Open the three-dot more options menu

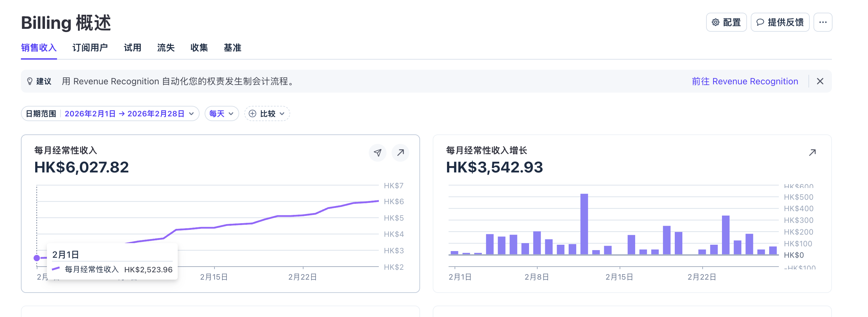822,22
